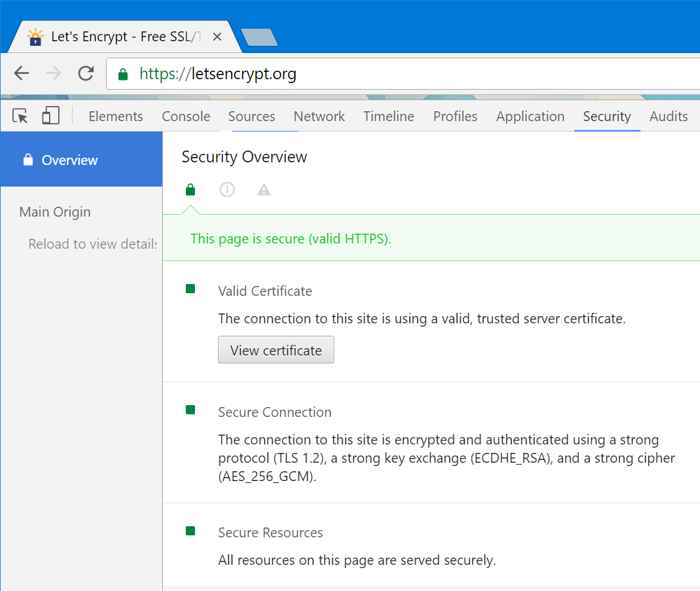
Task: Click the letsencrypt.org address bar
Action: pyautogui.click(x=393, y=74)
